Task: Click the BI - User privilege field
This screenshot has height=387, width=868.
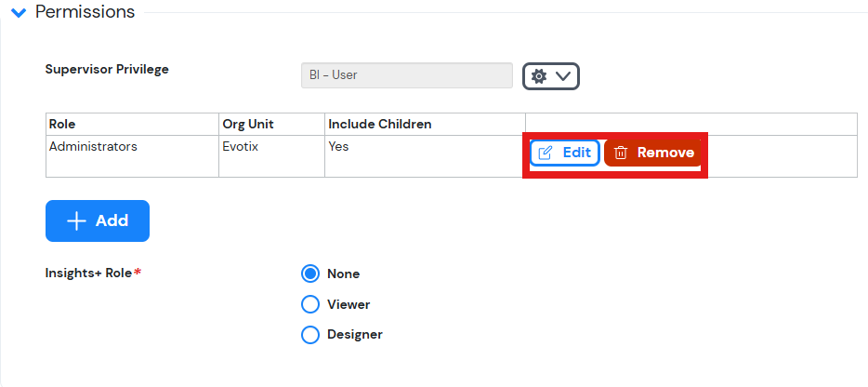Action: [407, 75]
